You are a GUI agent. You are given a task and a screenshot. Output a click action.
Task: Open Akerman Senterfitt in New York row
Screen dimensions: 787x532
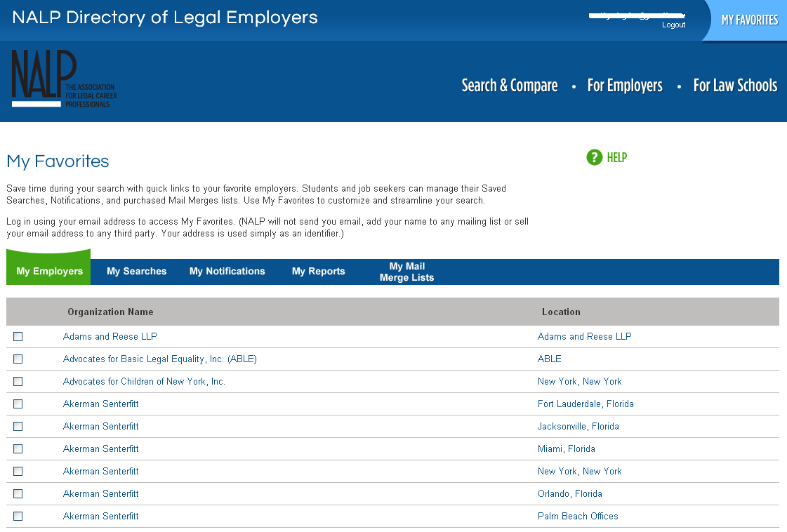tap(101, 471)
